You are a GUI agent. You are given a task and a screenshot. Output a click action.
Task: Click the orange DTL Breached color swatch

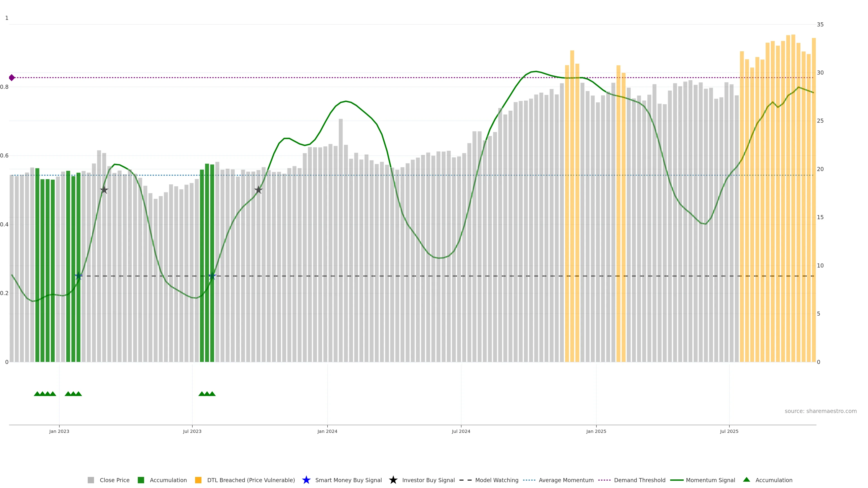[198, 480]
